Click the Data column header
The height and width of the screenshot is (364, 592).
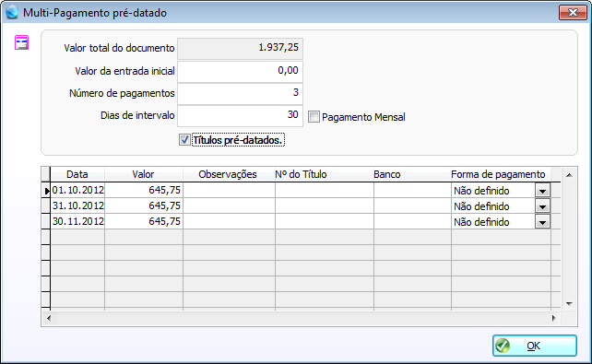77,174
